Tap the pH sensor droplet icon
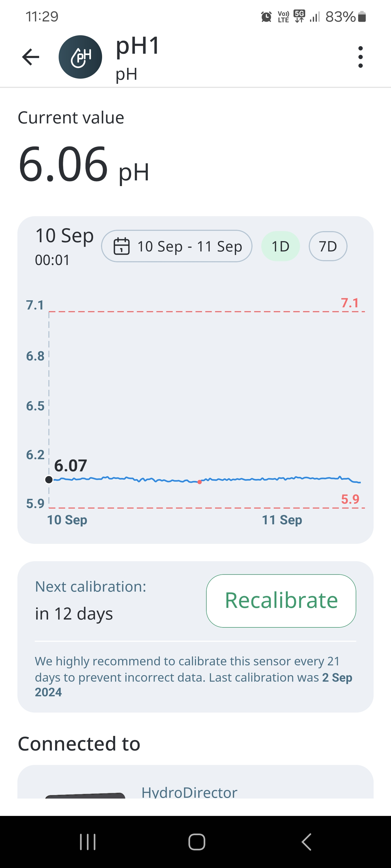The height and width of the screenshot is (868, 391). 80,57
